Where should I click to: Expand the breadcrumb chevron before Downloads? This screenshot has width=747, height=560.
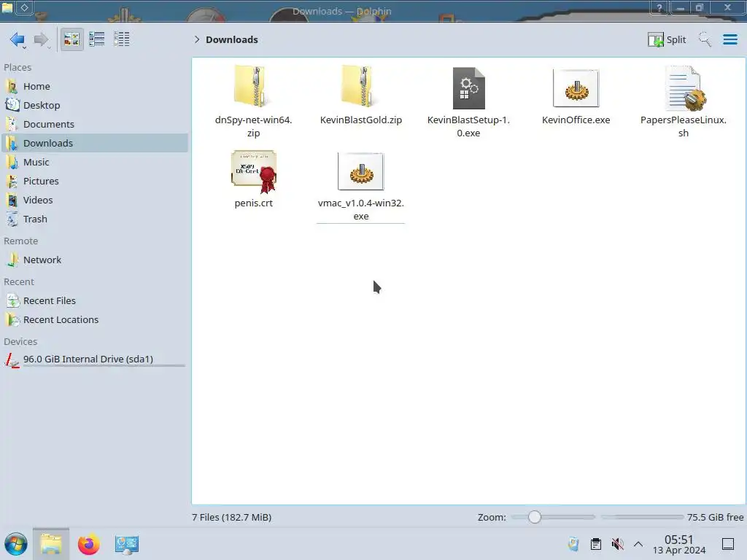197,39
